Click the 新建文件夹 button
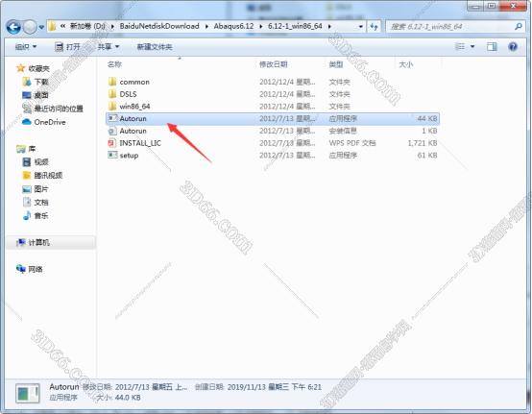The image size is (532, 414). pyautogui.click(x=155, y=47)
